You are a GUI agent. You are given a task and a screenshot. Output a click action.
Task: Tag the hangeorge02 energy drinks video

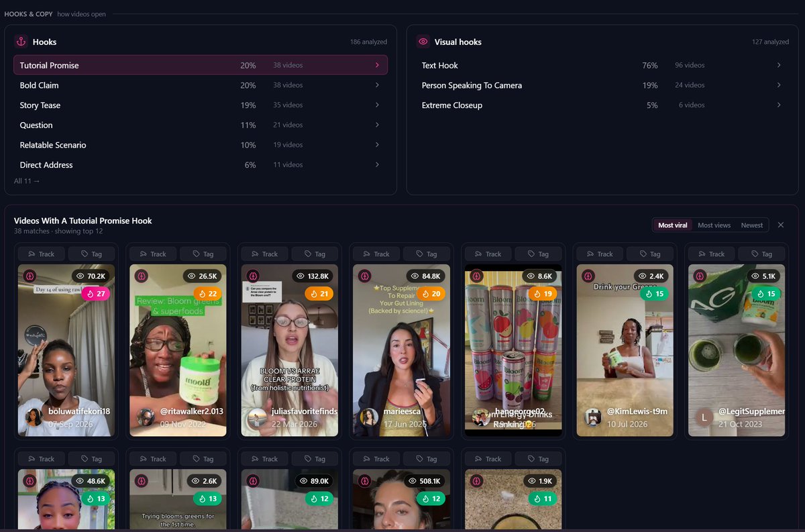tap(538, 254)
